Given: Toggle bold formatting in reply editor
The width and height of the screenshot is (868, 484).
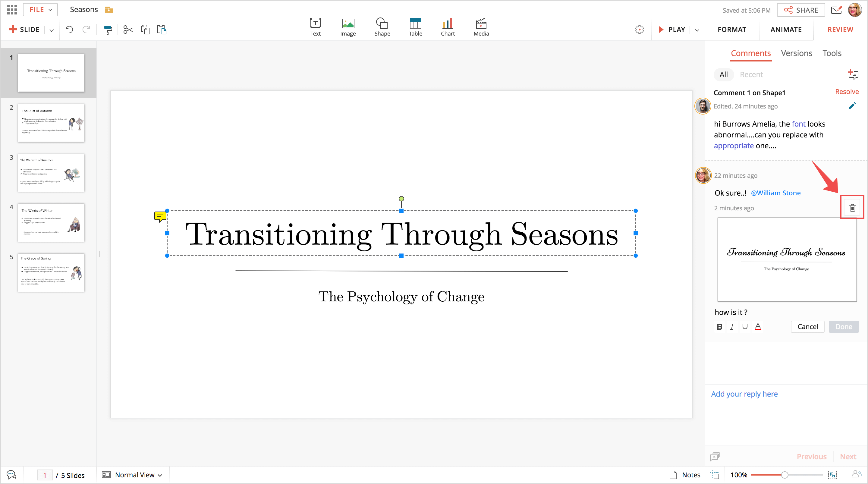Looking at the screenshot, I should click(719, 327).
